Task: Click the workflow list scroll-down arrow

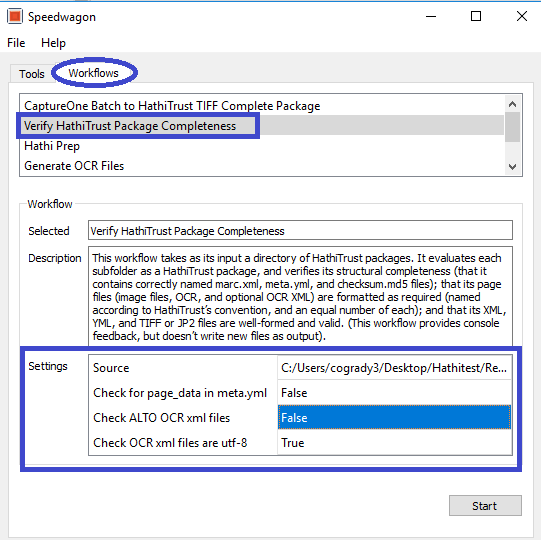Action: tap(513, 167)
